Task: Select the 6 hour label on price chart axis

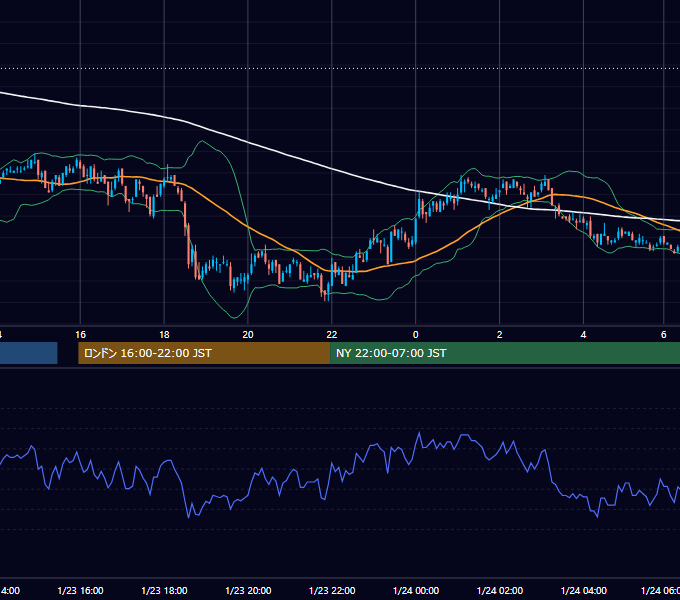Action: (x=664, y=335)
